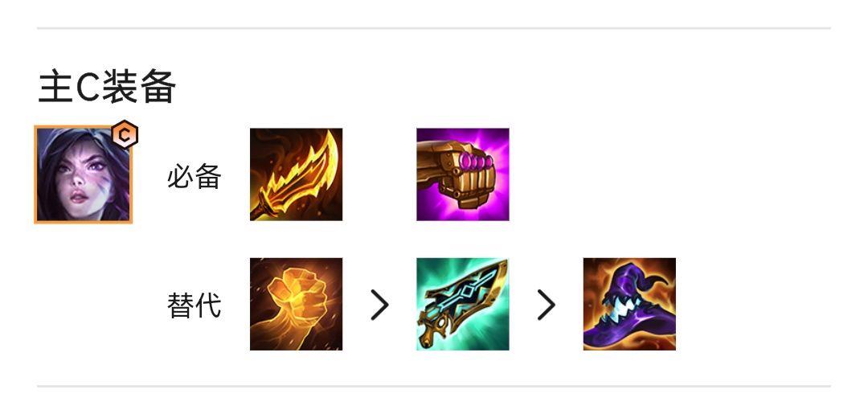Select the golden gauntlet with purple gems
Image resolution: width=868 pixels, height=414 pixels.
click(x=463, y=174)
